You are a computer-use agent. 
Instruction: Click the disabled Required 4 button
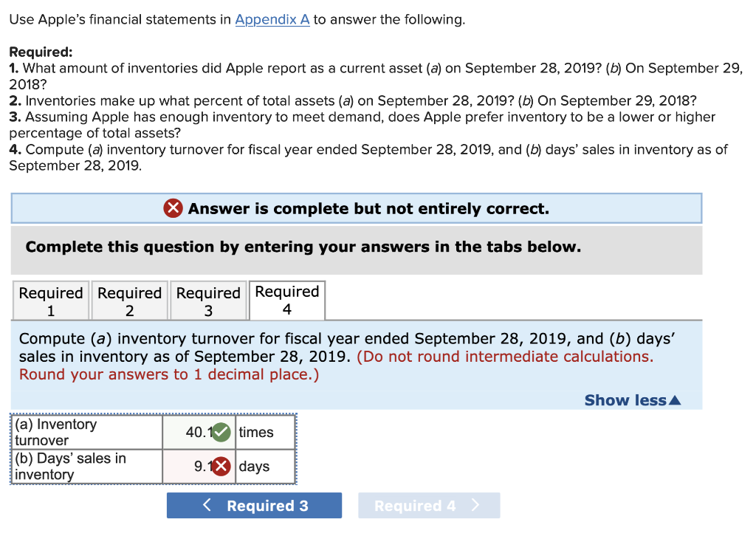pos(429,505)
